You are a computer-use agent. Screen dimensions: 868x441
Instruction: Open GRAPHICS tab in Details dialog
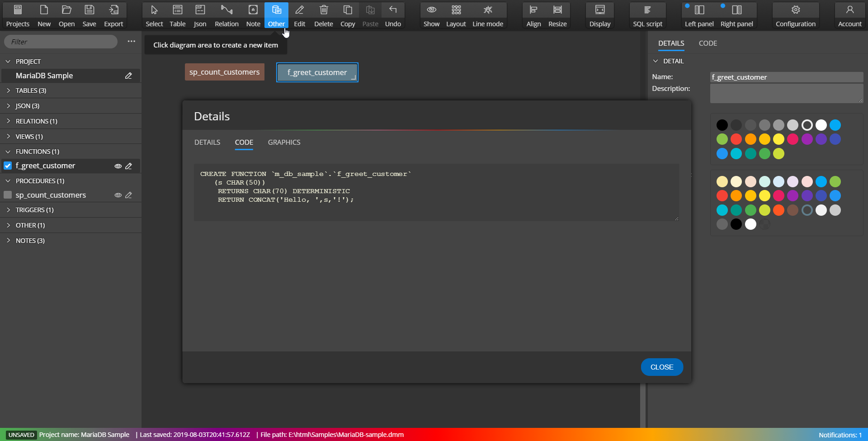(x=284, y=142)
